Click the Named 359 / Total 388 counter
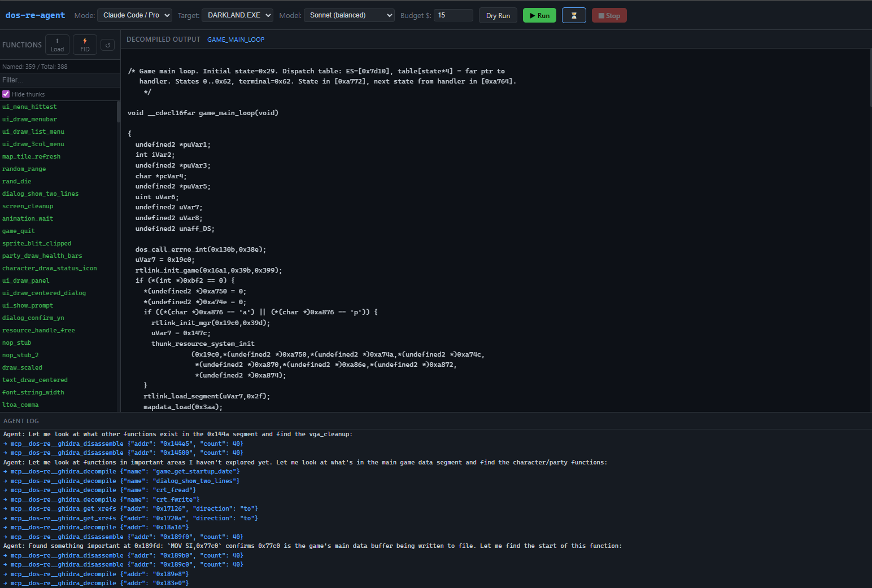The height and width of the screenshot is (588, 872). coord(34,67)
